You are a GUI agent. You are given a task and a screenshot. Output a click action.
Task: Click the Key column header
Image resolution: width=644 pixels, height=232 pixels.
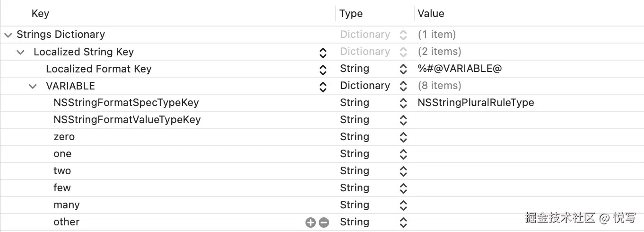click(40, 14)
